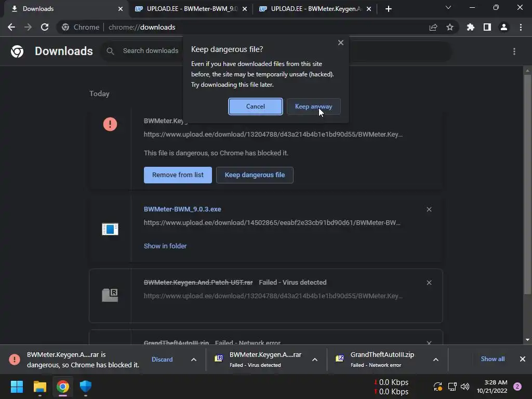Open Chrome's three-dot main menu
This screenshot has height=399, width=532.
[521, 27]
